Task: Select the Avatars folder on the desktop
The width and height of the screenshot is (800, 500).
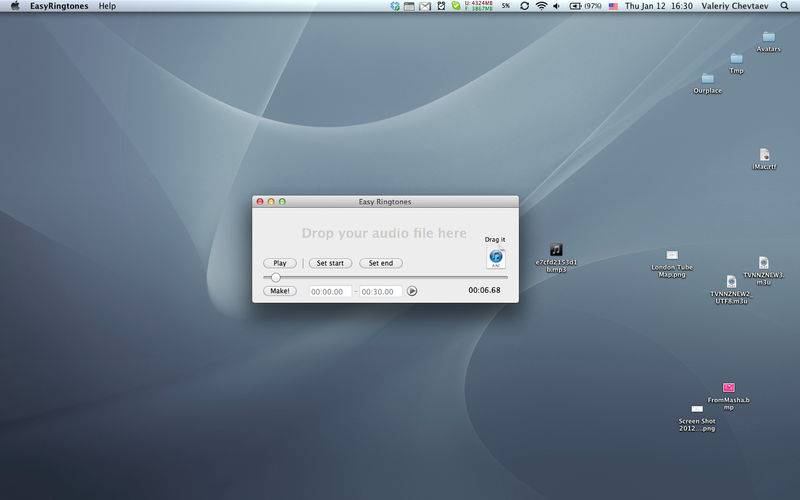Action: [768, 37]
